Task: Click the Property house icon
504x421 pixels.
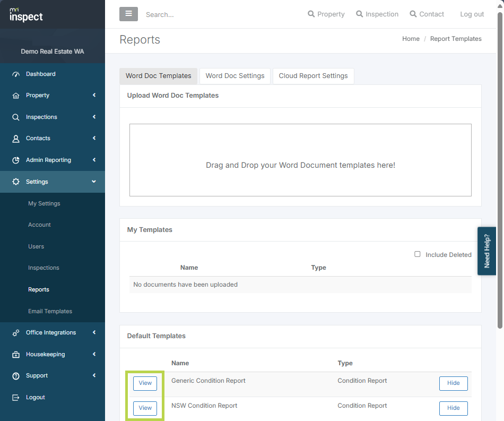Action: (16, 96)
